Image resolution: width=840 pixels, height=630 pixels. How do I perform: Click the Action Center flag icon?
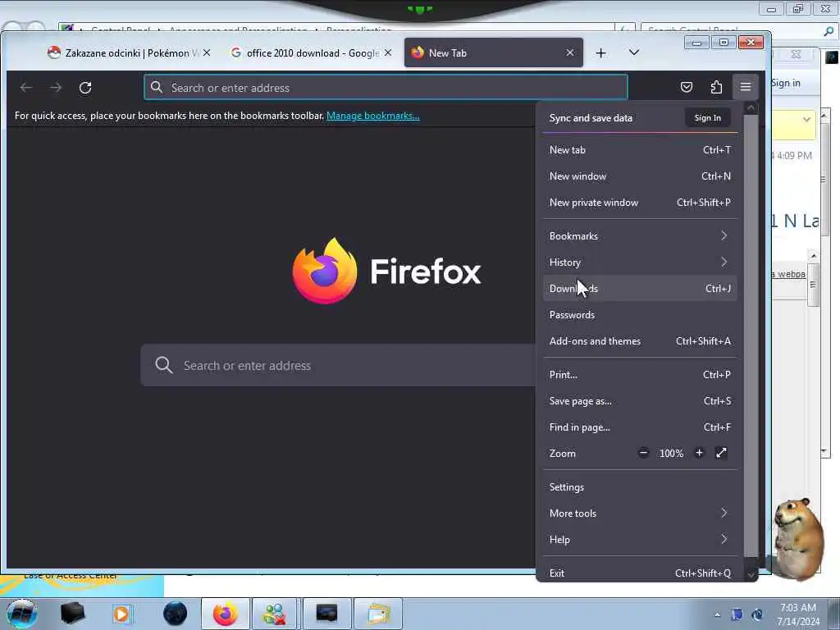737,614
